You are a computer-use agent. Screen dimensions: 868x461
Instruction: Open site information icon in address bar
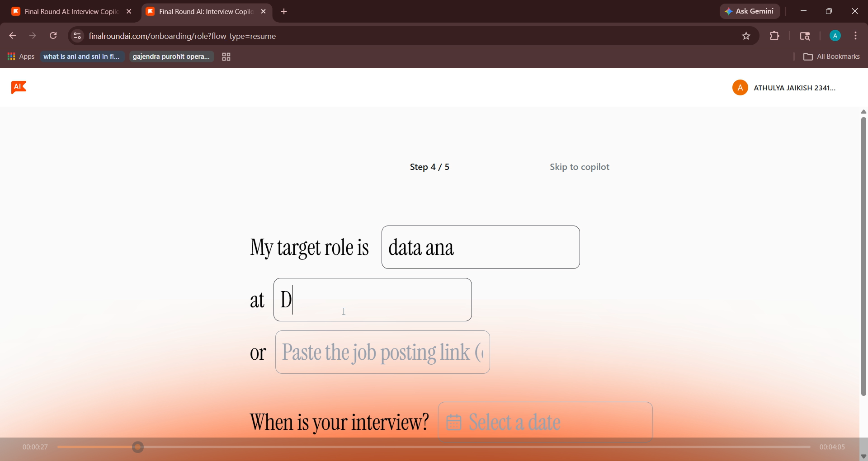(x=77, y=36)
